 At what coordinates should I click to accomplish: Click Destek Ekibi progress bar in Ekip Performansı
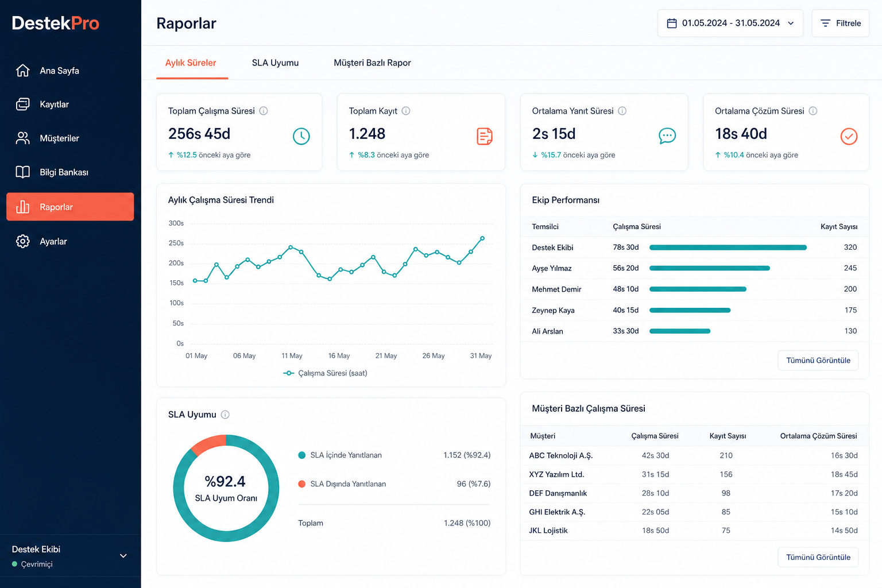(728, 247)
